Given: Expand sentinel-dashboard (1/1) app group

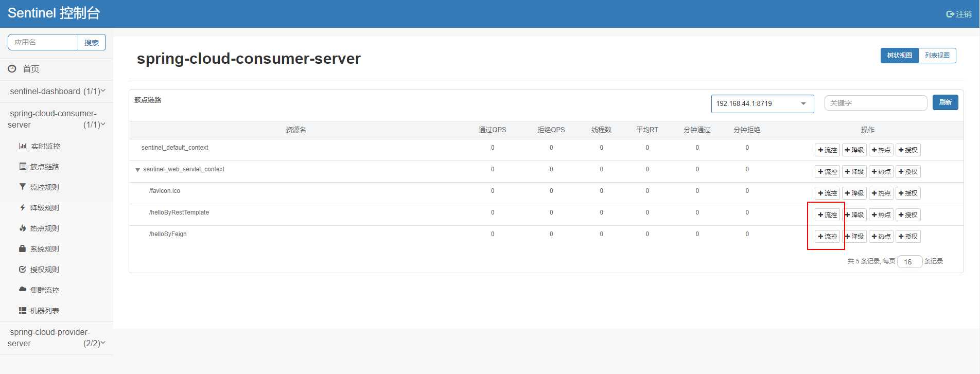Looking at the screenshot, I should click(56, 91).
